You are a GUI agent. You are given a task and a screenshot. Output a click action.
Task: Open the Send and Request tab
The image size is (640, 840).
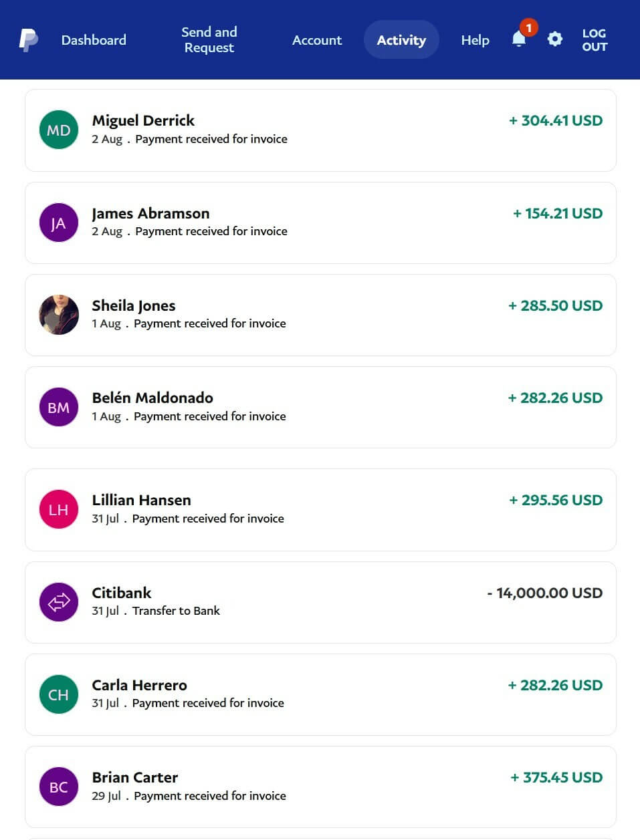click(x=209, y=40)
